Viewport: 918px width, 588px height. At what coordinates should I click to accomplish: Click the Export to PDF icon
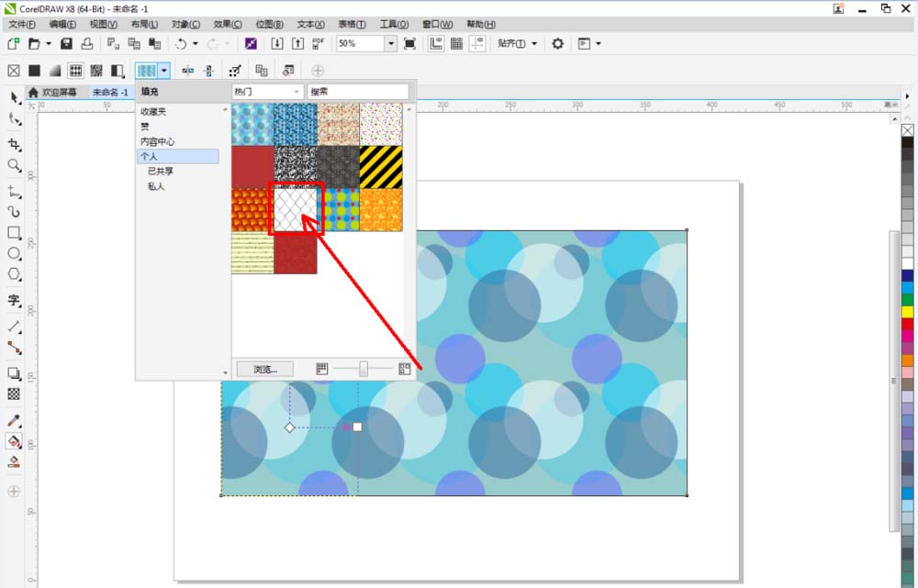[x=319, y=43]
